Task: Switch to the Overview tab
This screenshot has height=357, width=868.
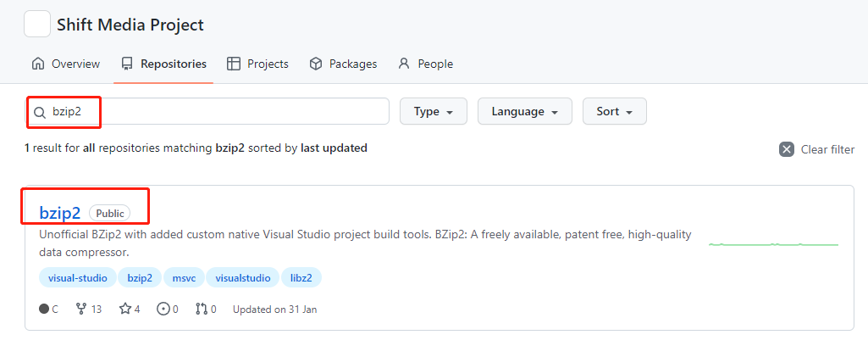Action: pyautogui.click(x=65, y=64)
